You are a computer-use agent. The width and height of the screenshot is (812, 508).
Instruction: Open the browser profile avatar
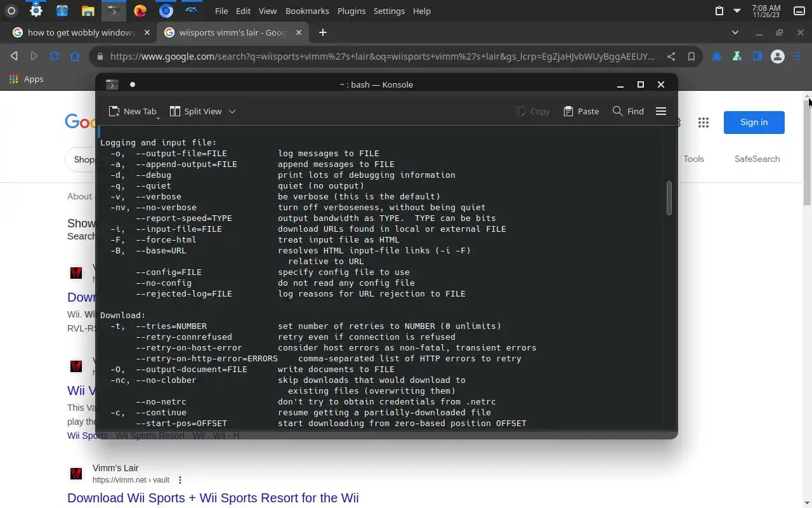coord(778,57)
